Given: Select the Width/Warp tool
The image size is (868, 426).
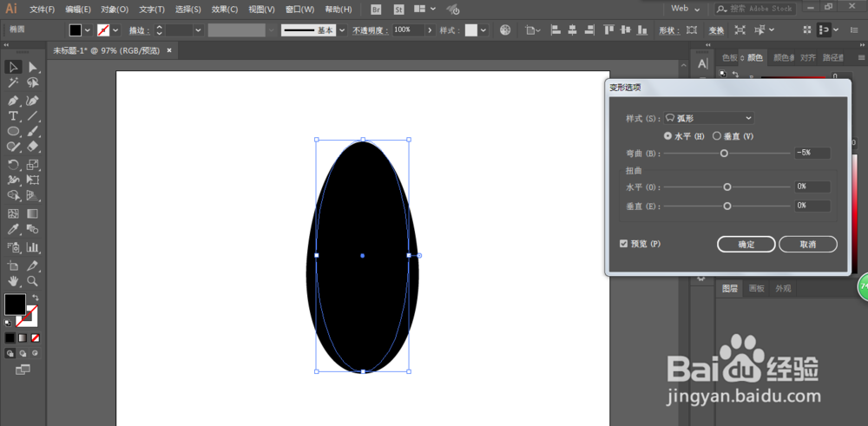Looking at the screenshot, I should [x=14, y=180].
